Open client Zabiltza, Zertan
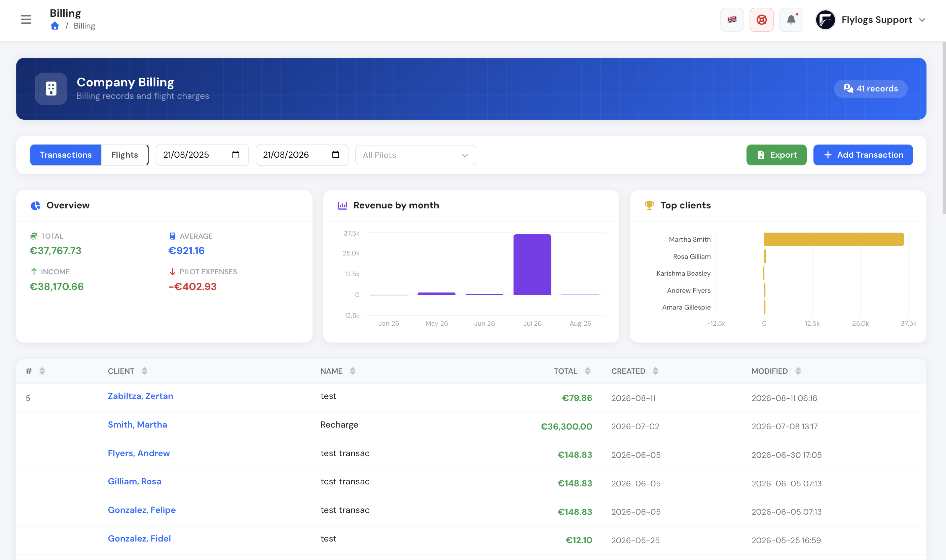 141,396
